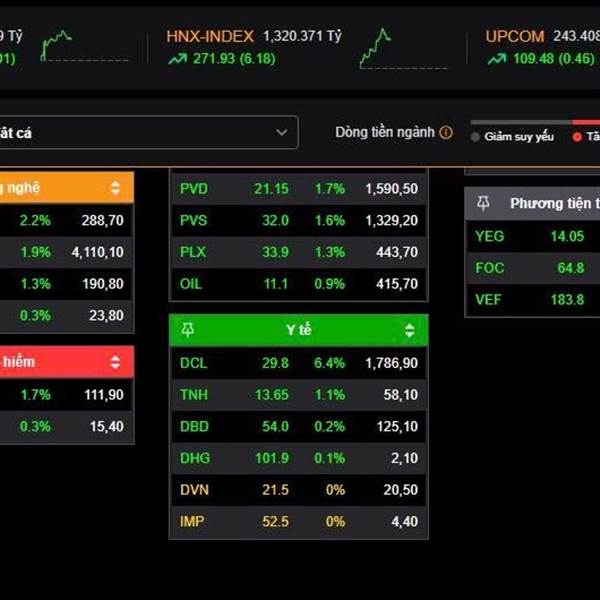Pin the Phương tiện sector panel
Image resolution: width=600 pixels, height=600 pixels.
[x=483, y=204]
